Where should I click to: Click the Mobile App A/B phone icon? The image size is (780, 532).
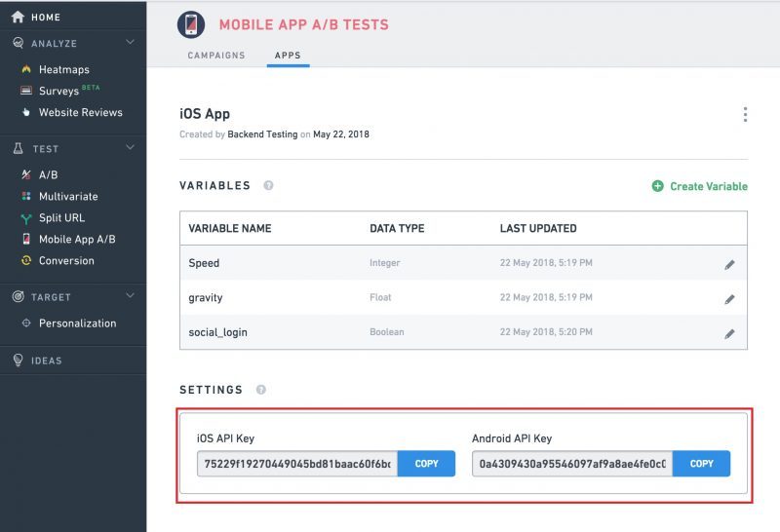26,239
